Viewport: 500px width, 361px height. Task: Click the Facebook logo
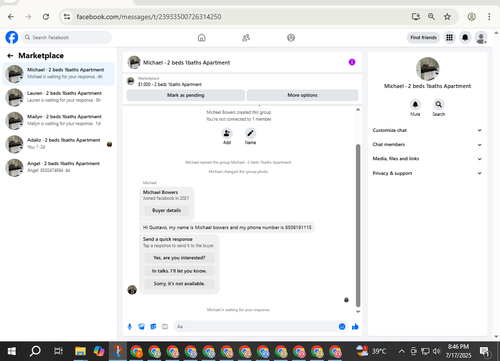(x=12, y=37)
